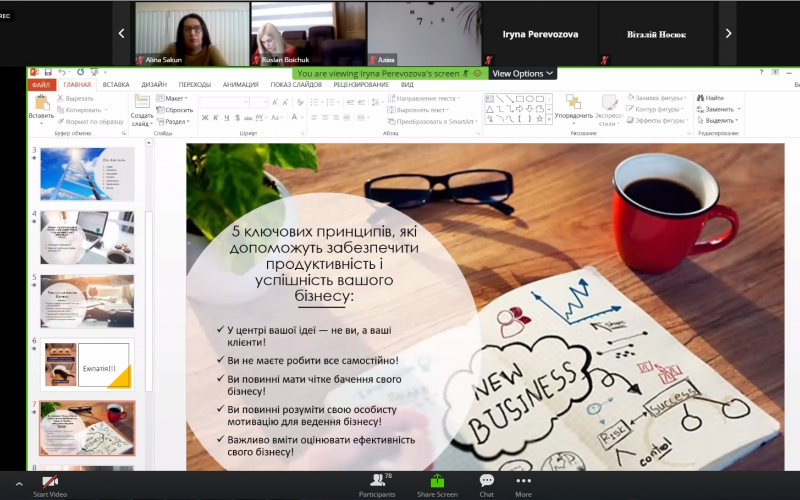Toggle italic К formatting
This screenshot has height=500, width=800.
[216, 118]
